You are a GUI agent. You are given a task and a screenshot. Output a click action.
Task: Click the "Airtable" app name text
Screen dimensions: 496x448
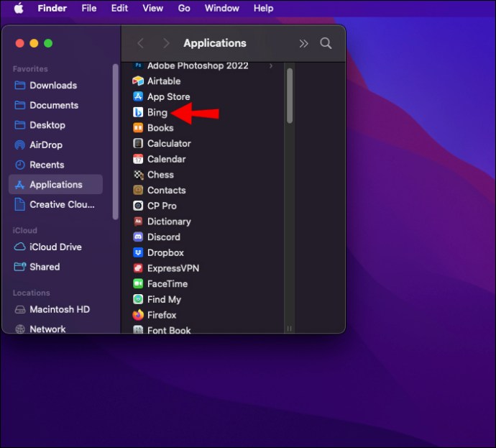[x=164, y=81]
